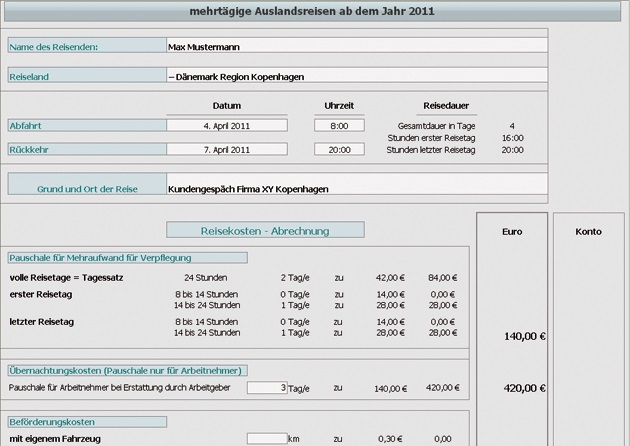Screen dimensions: 630x446
Task: Click the 'Beförderungskosten' section header
Action: click(73, 422)
